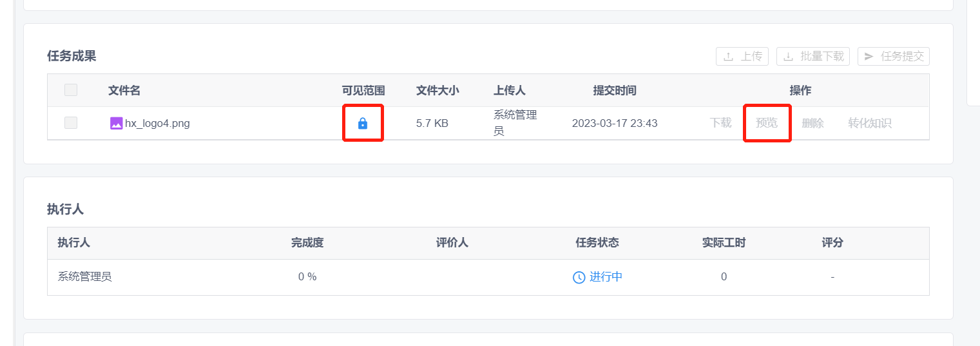Image resolution: width=980 pixels, height=346 pixels.
Task: Select the 系统管理员 executor row
Action: [x=488, y=277]
